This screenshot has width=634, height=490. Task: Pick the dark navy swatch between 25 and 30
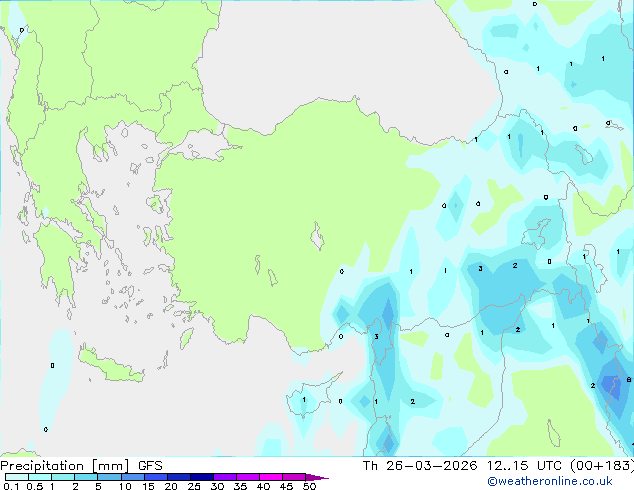tap(201, 477)
